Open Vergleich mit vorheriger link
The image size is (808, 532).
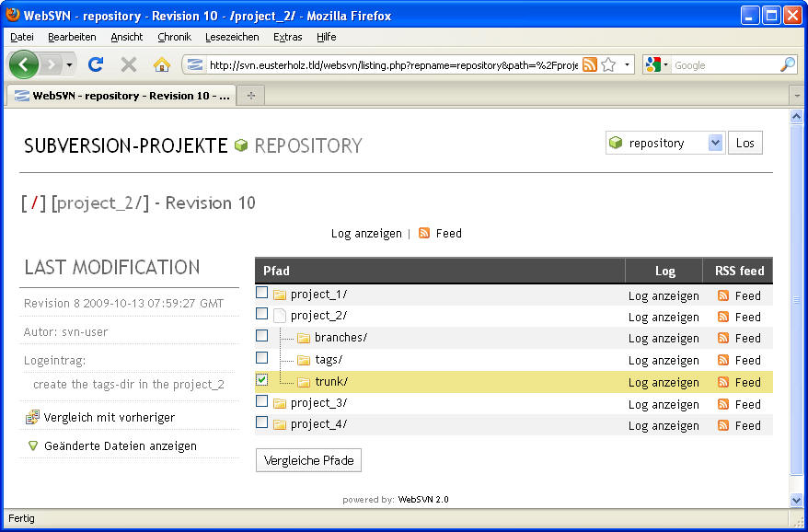coord(109,417)
